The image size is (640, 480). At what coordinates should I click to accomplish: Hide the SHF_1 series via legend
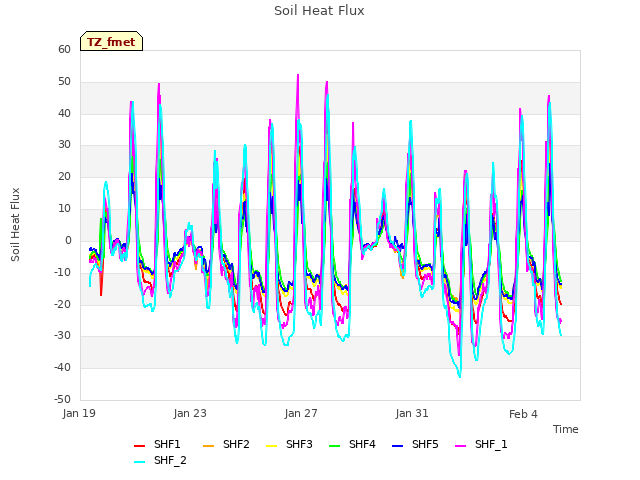pyautogui.click(x=481, y=444)
